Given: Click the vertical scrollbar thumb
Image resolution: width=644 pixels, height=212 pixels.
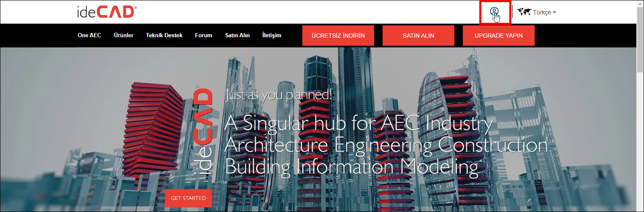Looking at the screenshot, I should 640,40.
